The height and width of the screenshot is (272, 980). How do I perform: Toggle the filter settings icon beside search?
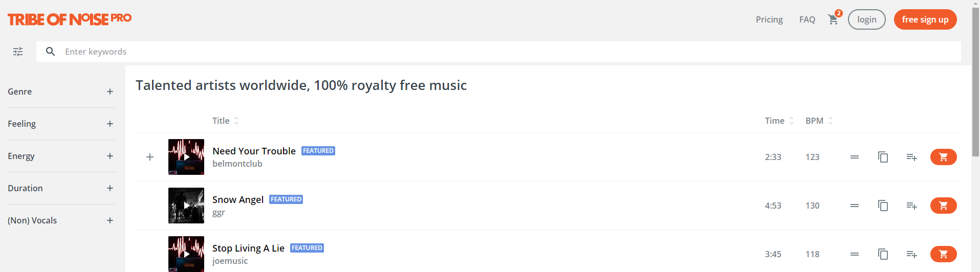point(18,52)
